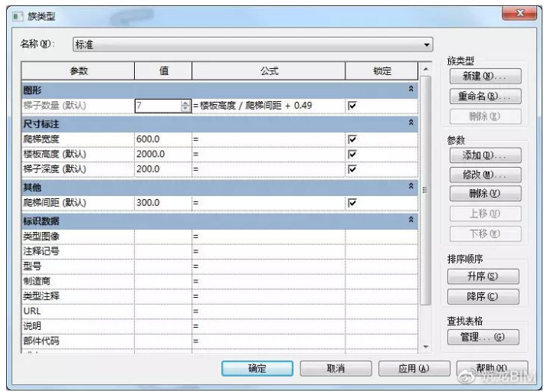This screenshot has height=392, width=547.
Task: Select the 部件代码 parameter row
Action: coord(219,341)
